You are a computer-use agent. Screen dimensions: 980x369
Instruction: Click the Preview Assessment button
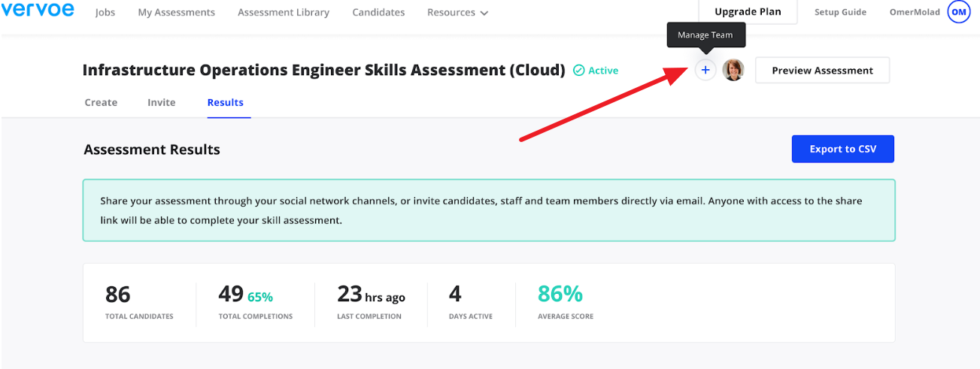click(822, 70)
